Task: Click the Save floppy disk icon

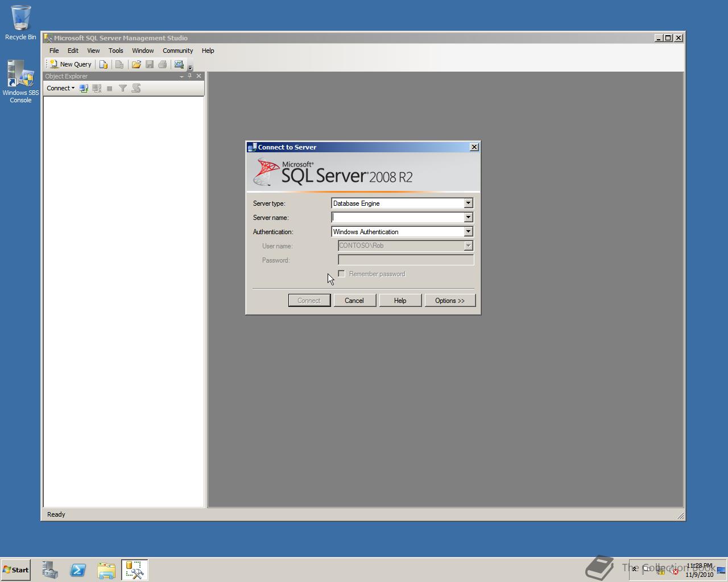Action: click(150, 64)
